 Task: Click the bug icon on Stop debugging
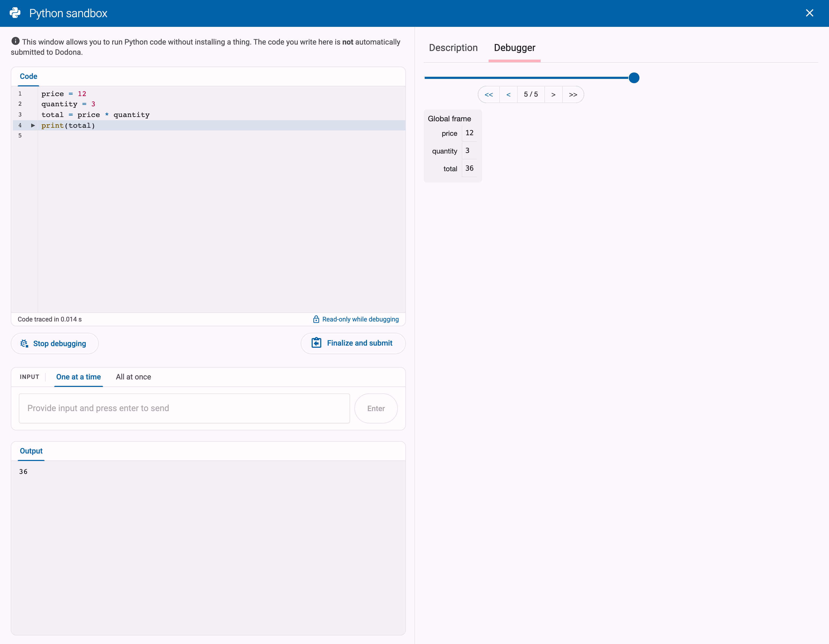(24, 343)
